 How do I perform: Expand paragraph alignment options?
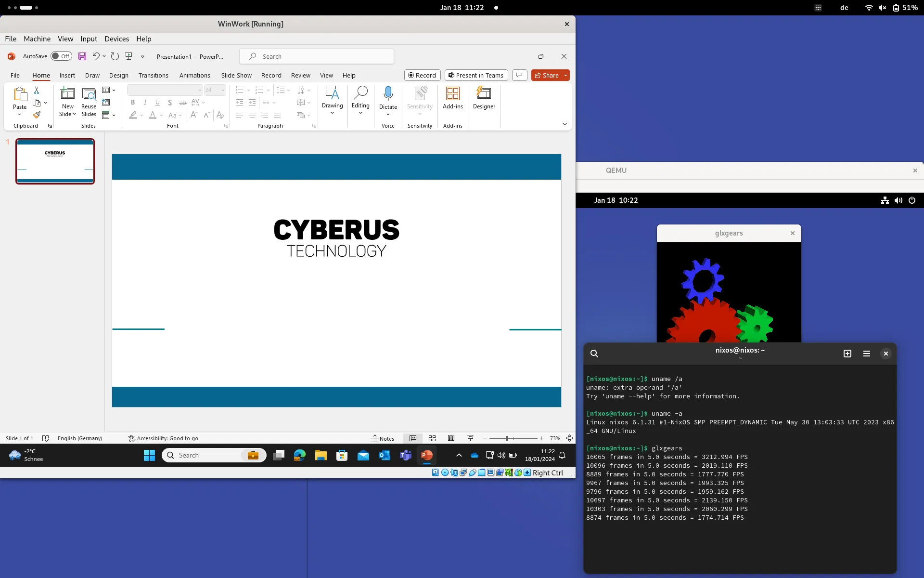pyautogui.click(x=314, y=126)
